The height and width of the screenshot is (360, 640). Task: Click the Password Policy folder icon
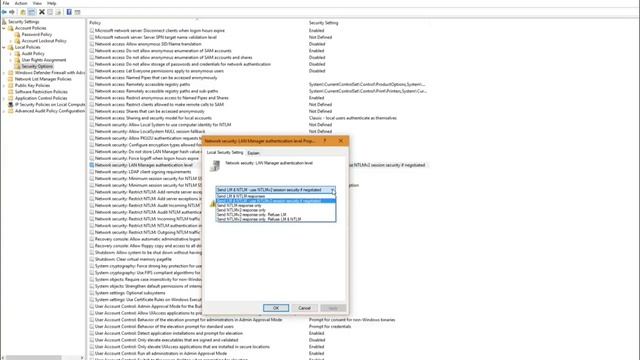pos(17,35)
